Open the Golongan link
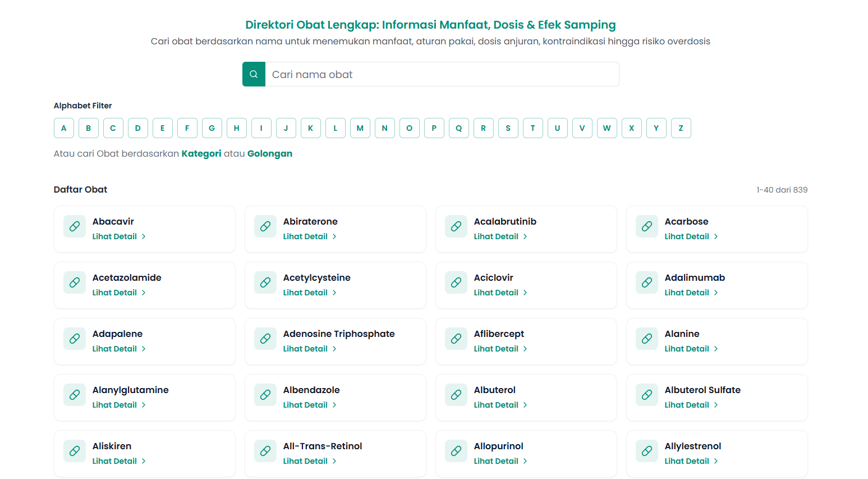This screenshot has width=868, height=479. click(270, 154)
